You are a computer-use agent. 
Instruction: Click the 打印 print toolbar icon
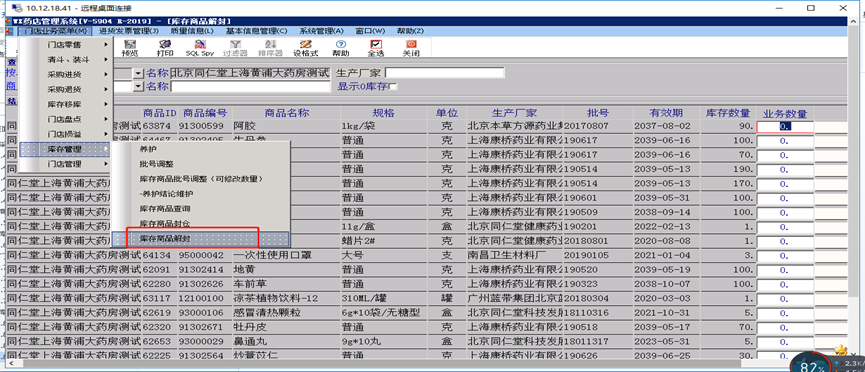(164, 47)
